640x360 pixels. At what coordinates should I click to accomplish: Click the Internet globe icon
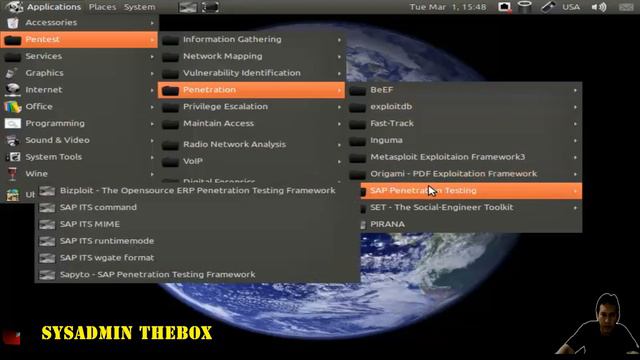[x=13, y=89]
